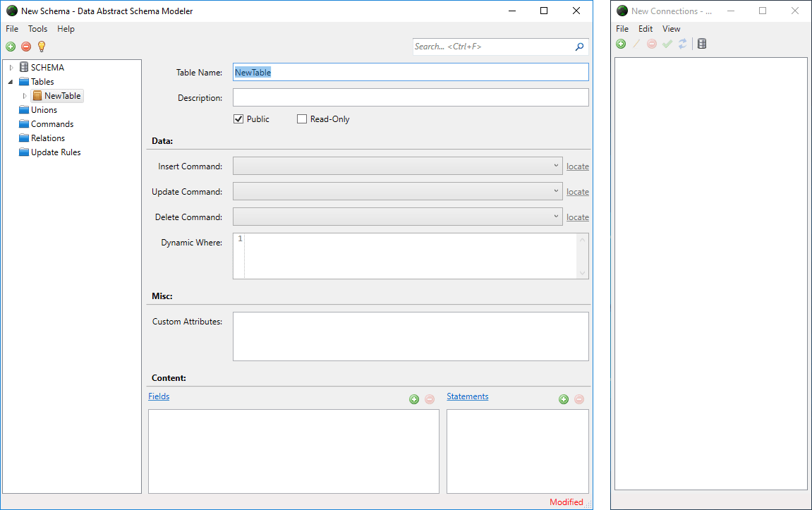Click green add icon in New Connections window
Viewport: 812px width, 510px height.
pyautogui.click(x=621, y=44)
